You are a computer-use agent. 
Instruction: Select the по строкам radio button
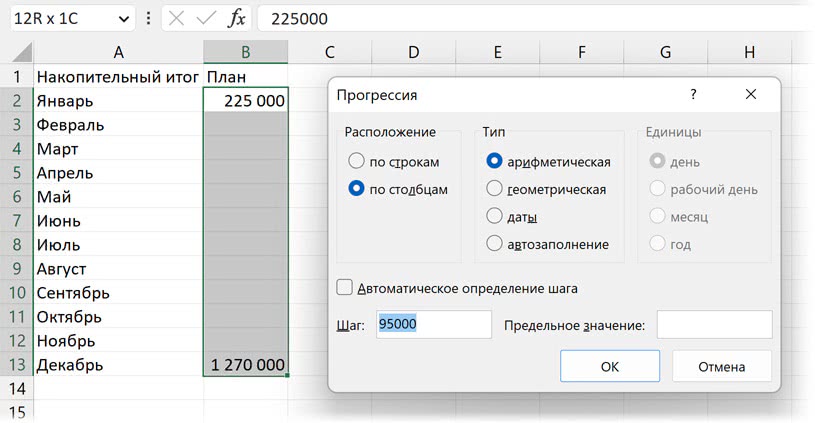click(x=356, y=161)
